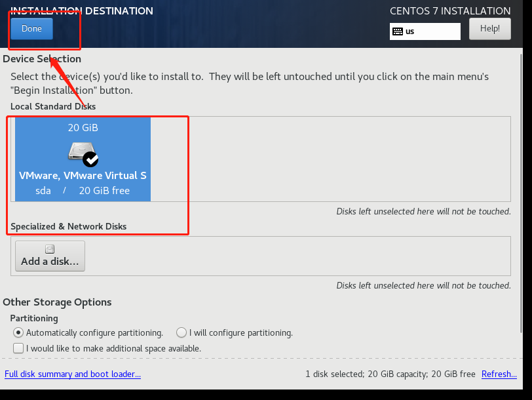
Task: Open Full disk summary and boot loader link
Action: click(73, 374)
